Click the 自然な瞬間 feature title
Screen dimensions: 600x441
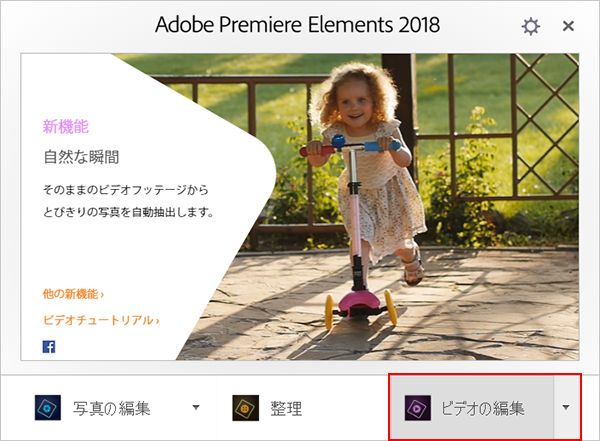pos(81,157)
